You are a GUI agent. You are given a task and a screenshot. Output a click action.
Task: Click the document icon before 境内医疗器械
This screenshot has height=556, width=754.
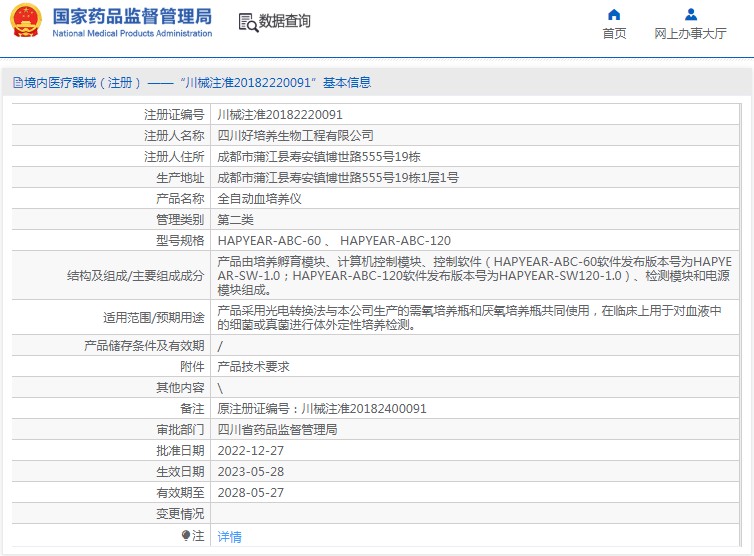(17, 83)
